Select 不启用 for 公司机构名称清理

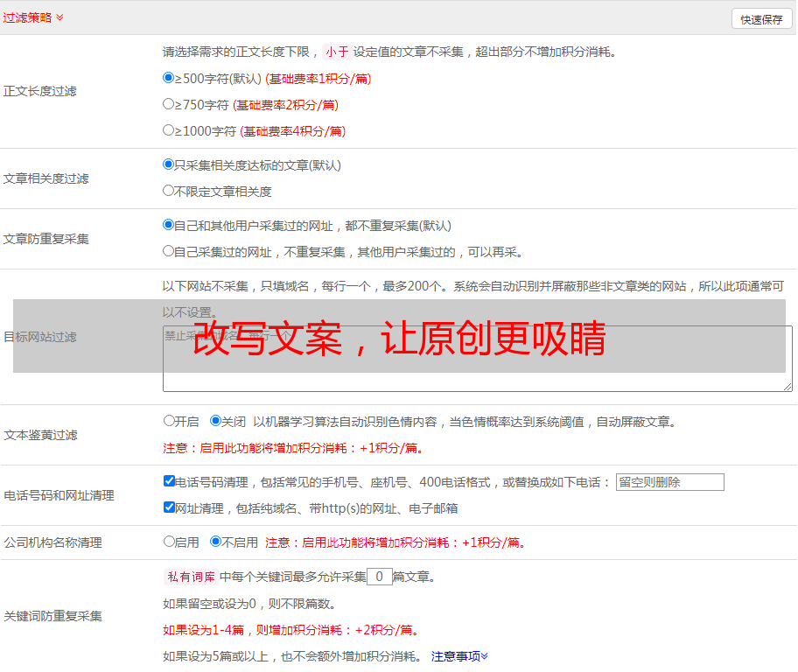215,542
